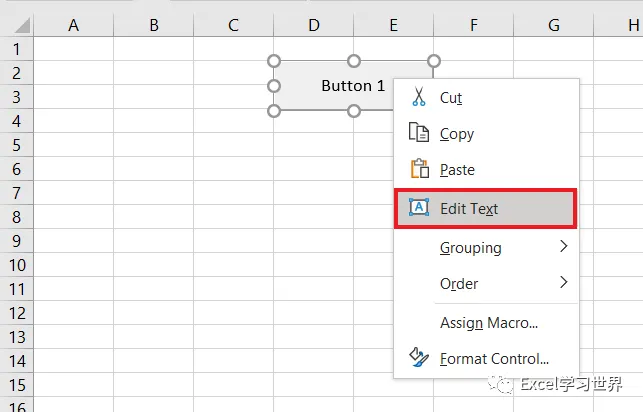Click the Cut scissors icon
Screen dimensions: 643x412
[x=419, y=98]
